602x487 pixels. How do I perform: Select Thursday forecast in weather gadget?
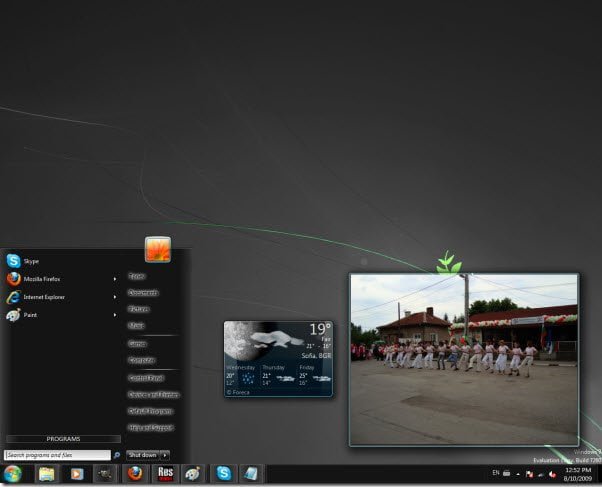click(x=278, y=376)
